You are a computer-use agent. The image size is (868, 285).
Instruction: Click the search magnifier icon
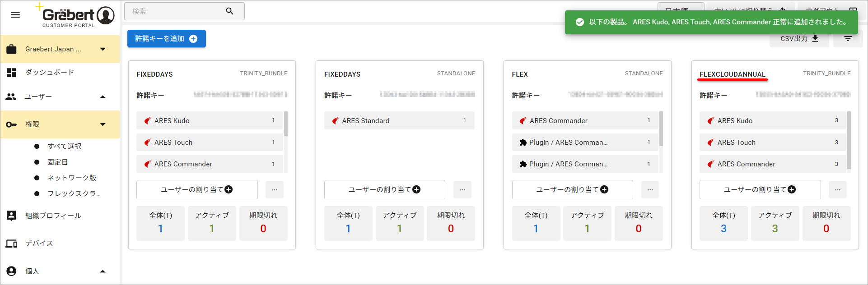click(229, 11)
